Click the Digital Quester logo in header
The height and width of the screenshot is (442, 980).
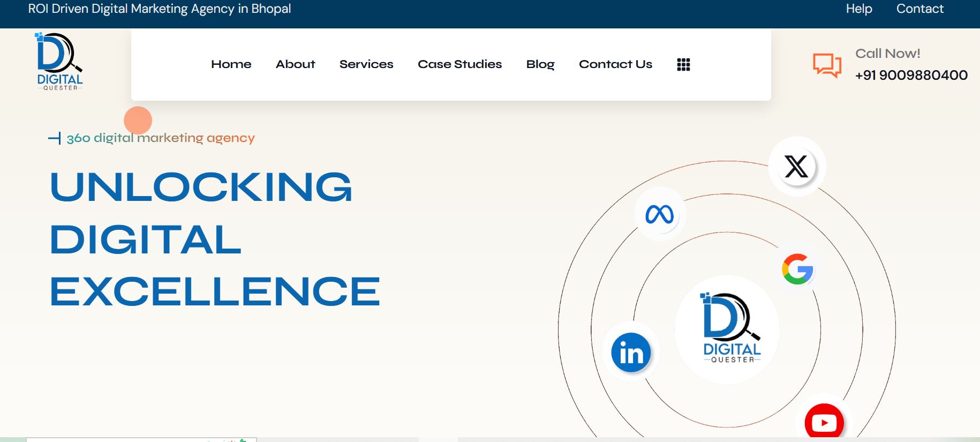[59, 62]
